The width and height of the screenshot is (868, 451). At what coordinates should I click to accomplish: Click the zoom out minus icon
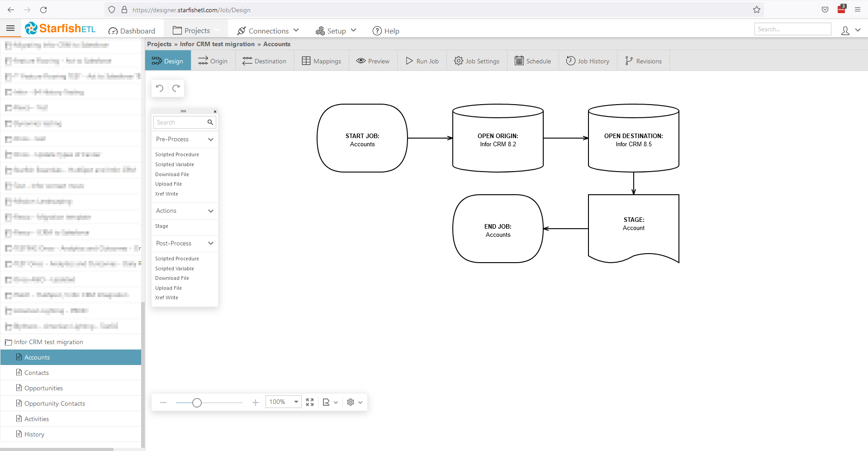pyautogui.click(x=163, y=403)
